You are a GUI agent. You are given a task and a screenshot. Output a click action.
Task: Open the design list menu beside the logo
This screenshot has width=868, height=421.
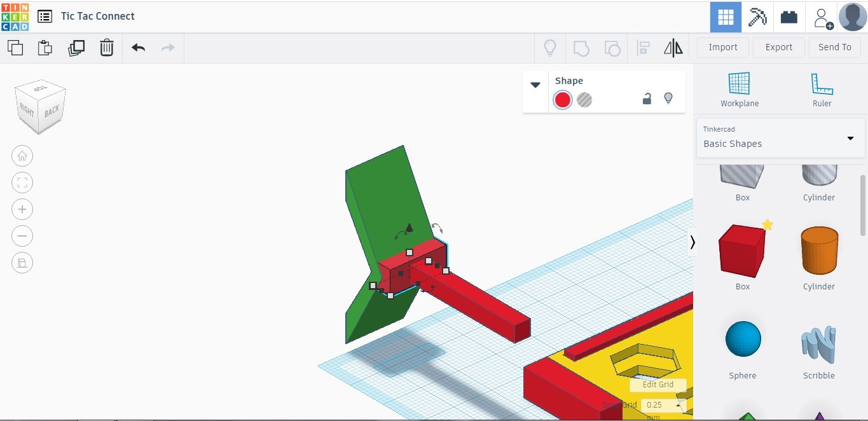(x=44, y=16)
